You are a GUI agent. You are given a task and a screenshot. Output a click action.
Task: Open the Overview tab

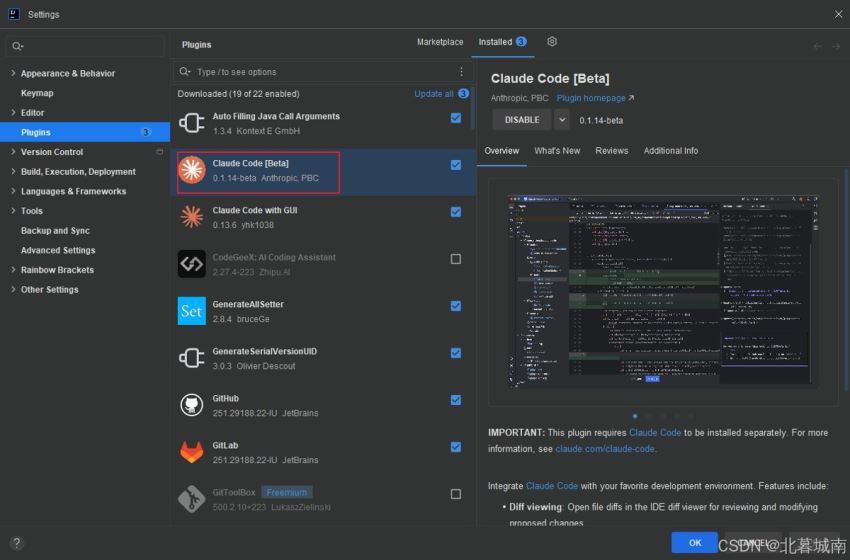click(501, 151)
